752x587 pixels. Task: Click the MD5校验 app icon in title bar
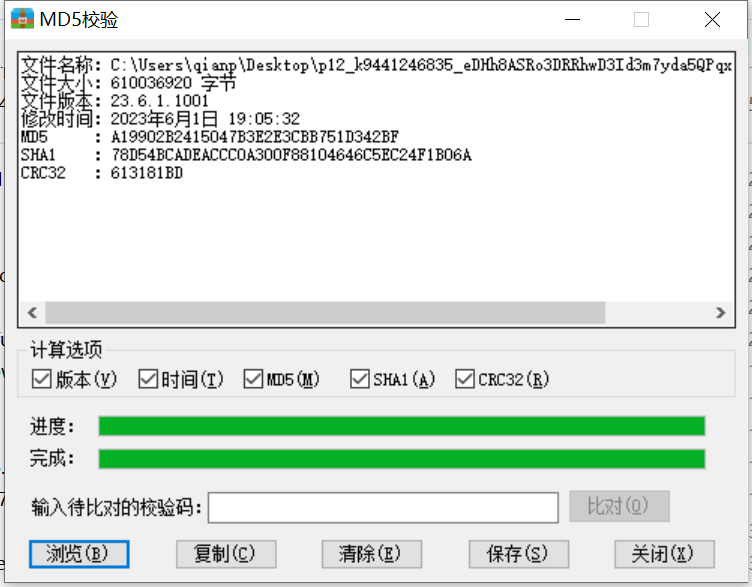[22, 19]
